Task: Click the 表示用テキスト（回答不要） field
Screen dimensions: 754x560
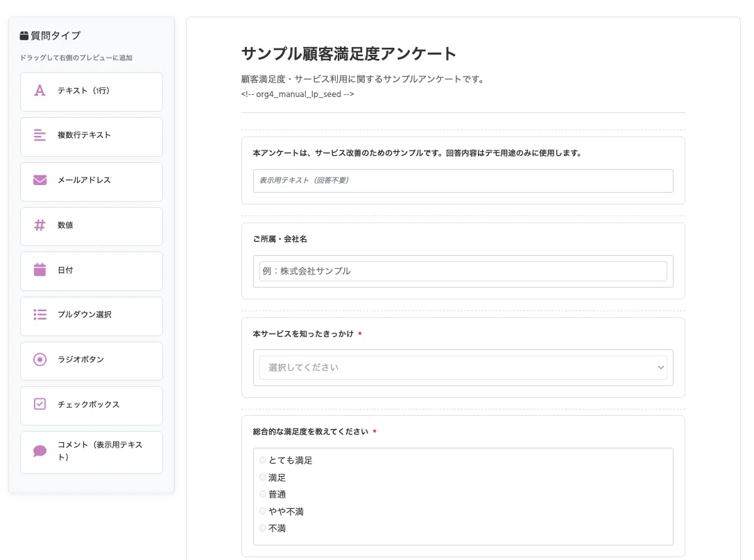Action: pos(463,181)
